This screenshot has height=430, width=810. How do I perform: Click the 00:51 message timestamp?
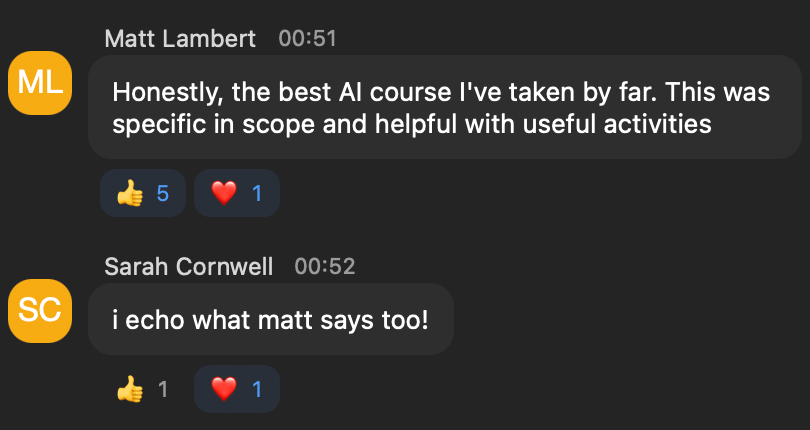tap(307, 40)
